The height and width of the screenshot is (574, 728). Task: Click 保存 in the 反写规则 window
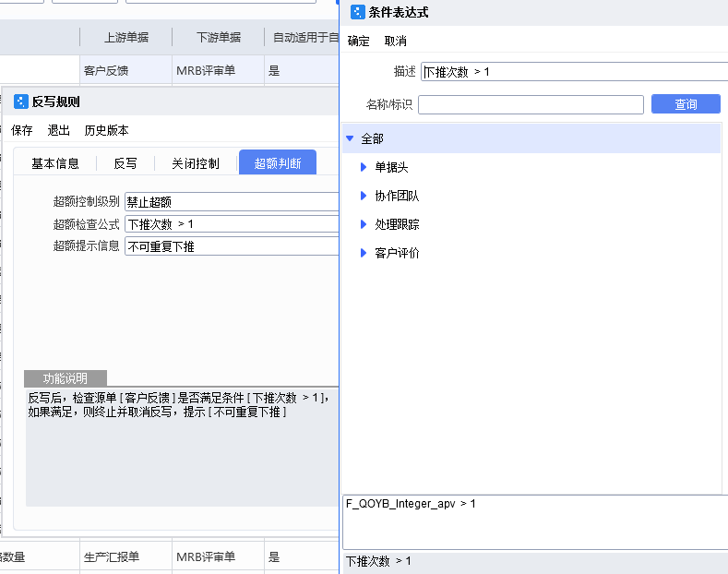(x=22, y=130)
